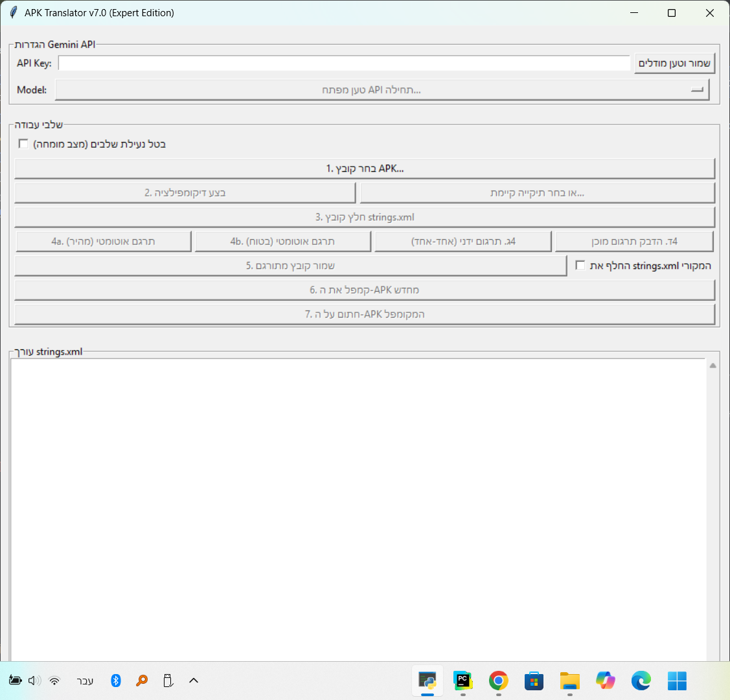This screenshot has width=730, height=700.
Task: Switch the 'עבר' keyboard language indicator
Action: pyautogui.click(x=86, y=681)
